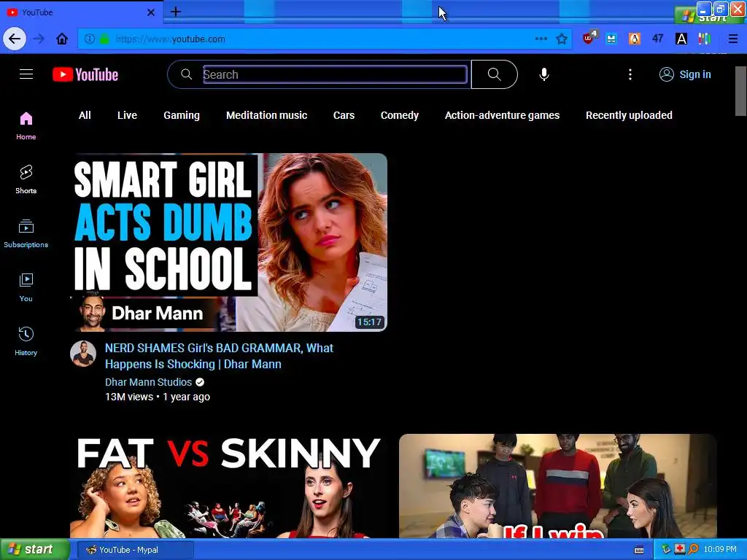
Task: Open Subscriptions from the sidebar
Action: 26,233
